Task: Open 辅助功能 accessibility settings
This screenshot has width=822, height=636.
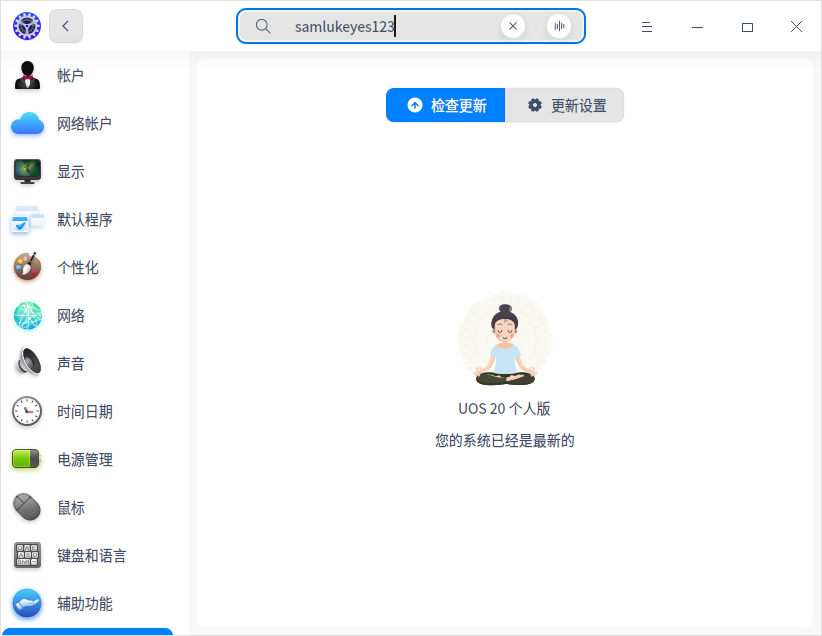Action: pos(88,603)
